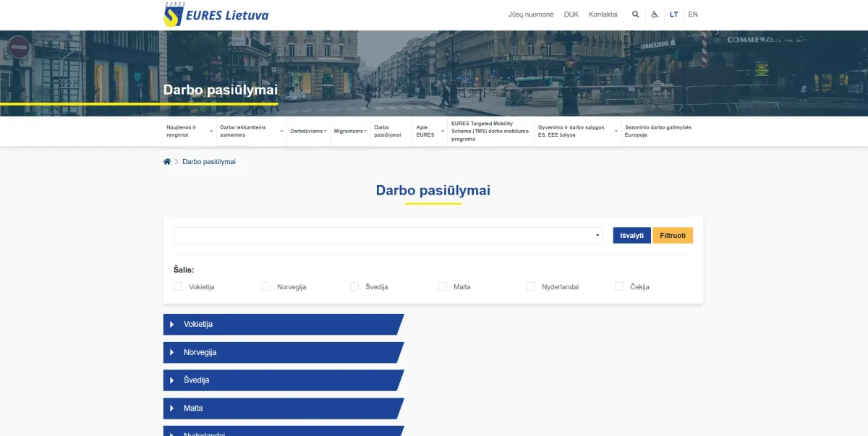Screen dimensions: 868x436
Task: Switch language to EN
Action: coord(693,14)
